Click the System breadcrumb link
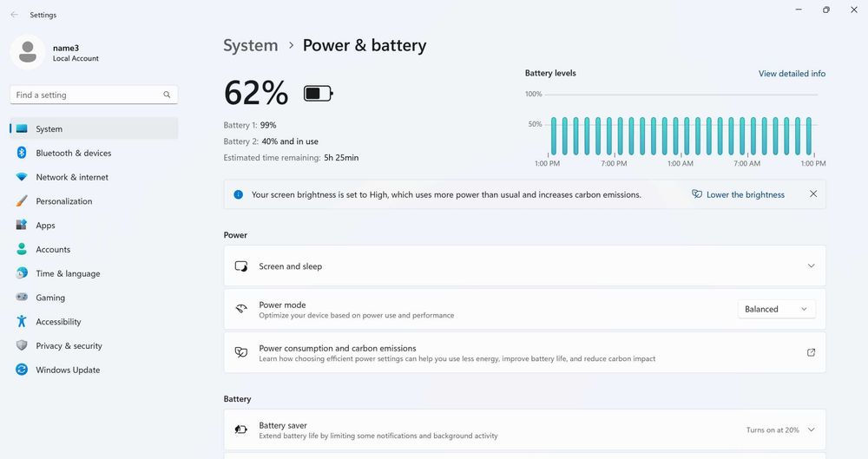The image size is (868, 459). [251, 45]
